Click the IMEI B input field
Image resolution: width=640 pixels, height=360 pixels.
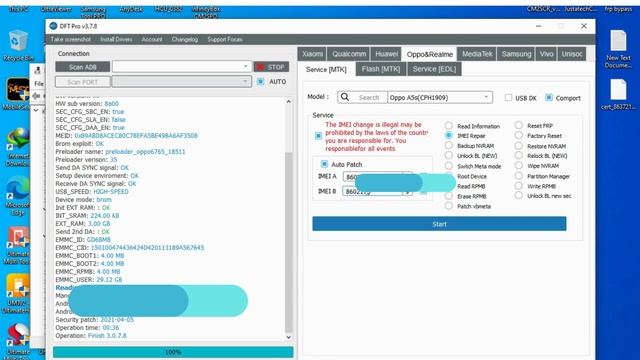377,191
